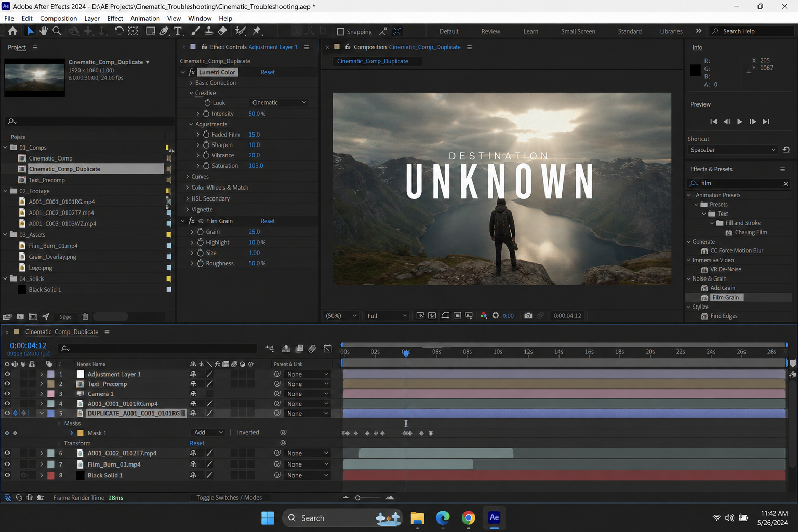The width and height of the screenshot is (798, 532).
Task: Go to the Home screen icon
Action: (x=12, y=31)
